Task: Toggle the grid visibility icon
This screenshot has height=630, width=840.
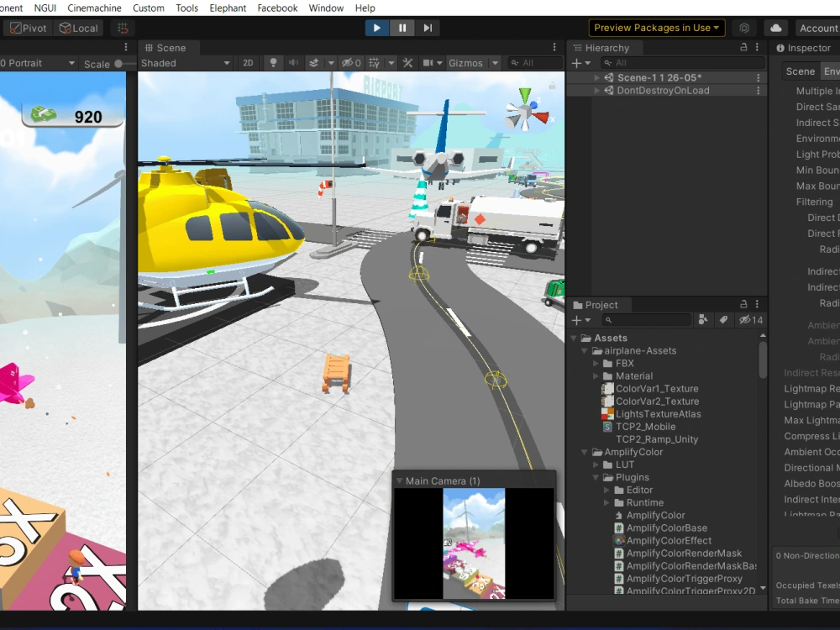Action: click(x=372, y=63)
